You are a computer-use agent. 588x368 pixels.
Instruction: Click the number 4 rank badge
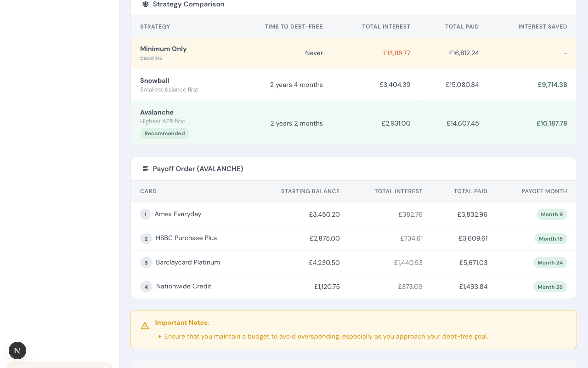[146, 287]
